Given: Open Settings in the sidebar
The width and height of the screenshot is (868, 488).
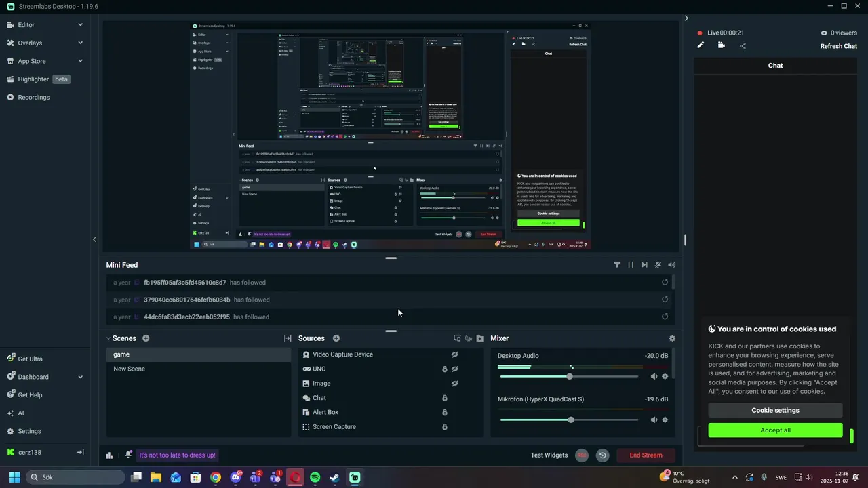Looking at the screenshot, I should 29,431.
